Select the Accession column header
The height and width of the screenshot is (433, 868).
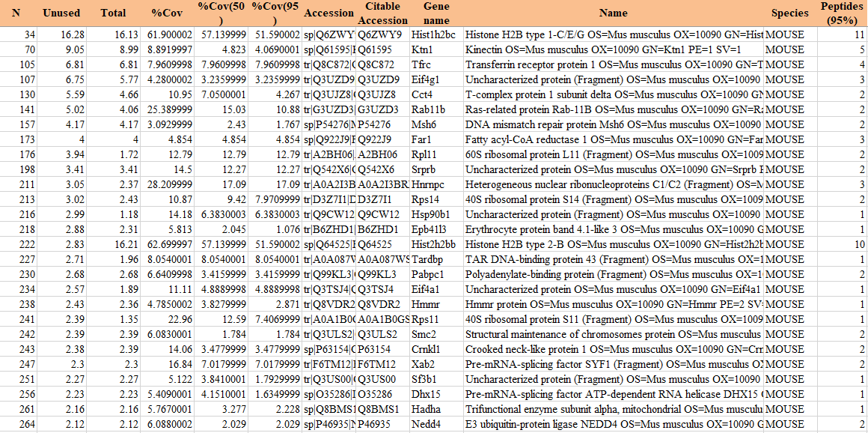tap(328, 13)
